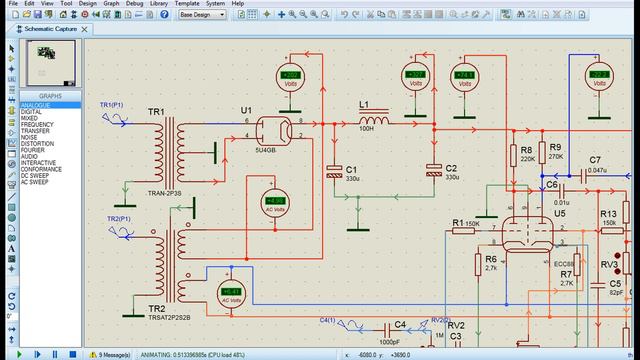Viewport: 640px width, 360px height.
Task: Toggle the wire autorouter icon
Action: tap(506, 15)
